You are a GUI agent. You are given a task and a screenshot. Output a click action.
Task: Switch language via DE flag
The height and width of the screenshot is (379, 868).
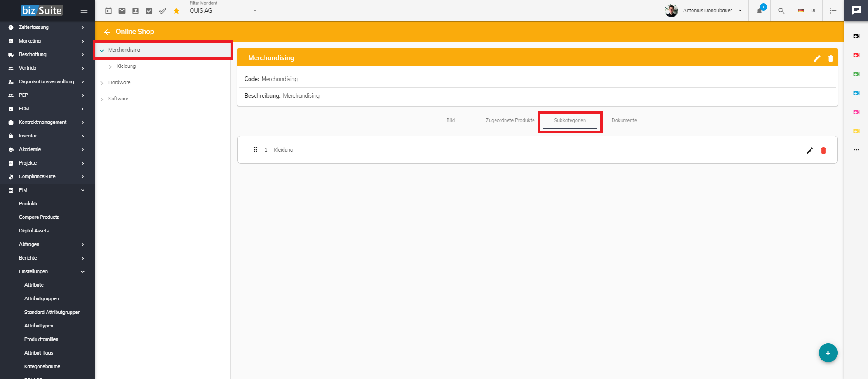click(807, 10)
